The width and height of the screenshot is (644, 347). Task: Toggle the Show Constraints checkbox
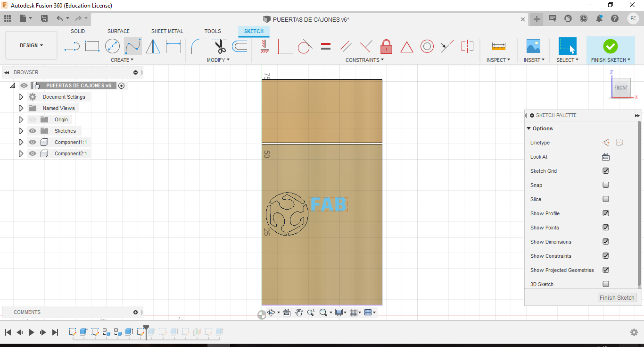pos(606,256)
